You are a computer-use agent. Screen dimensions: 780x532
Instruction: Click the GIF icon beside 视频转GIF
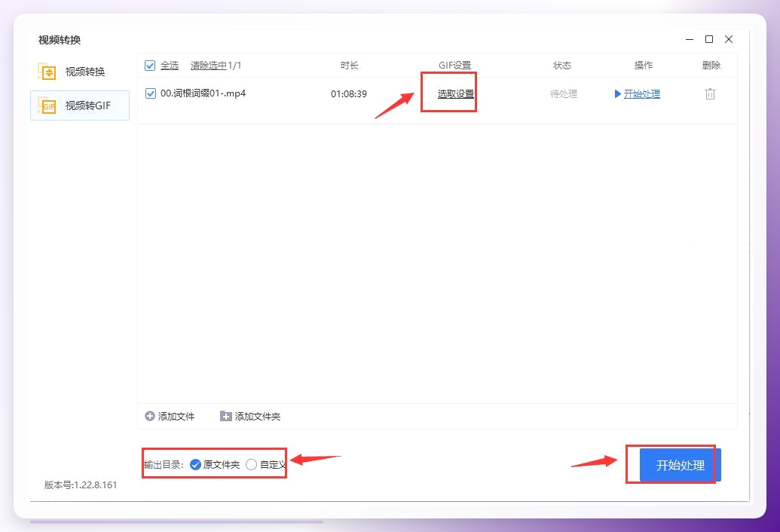coord(47,105)
